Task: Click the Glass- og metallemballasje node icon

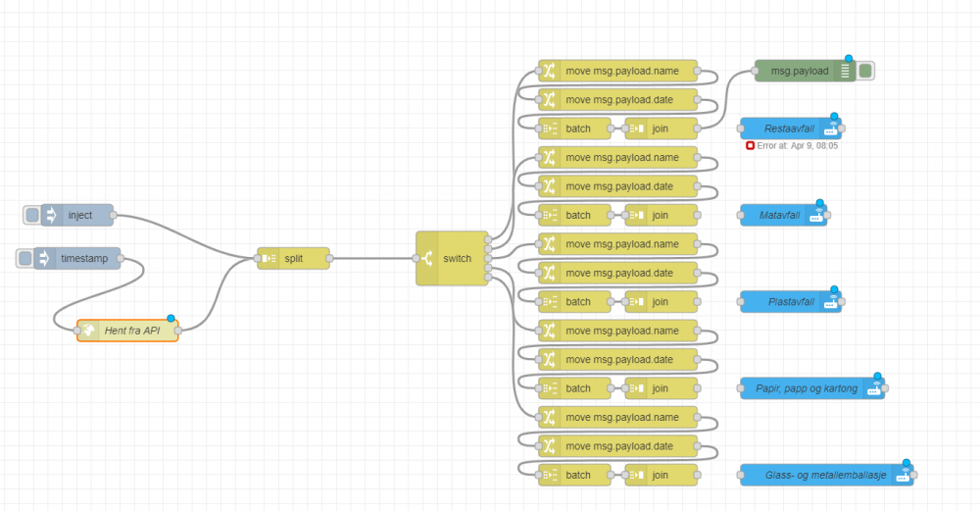Action: (x=902, y=476)
